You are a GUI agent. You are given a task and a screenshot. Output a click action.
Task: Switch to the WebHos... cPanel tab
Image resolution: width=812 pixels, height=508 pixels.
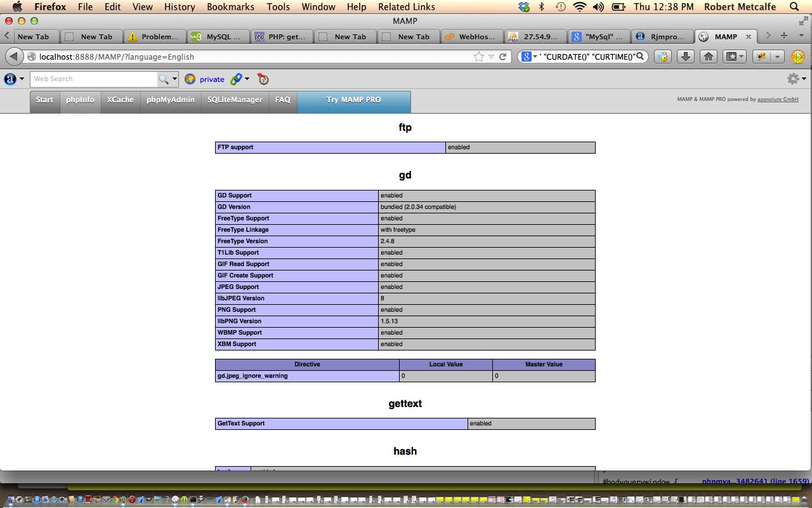point(472,36)
